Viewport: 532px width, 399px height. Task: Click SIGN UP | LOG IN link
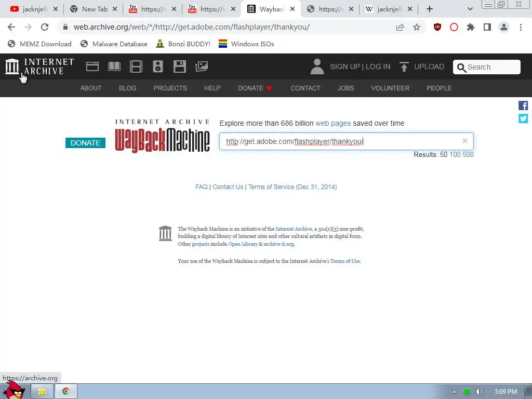click(x=361, y=66)
